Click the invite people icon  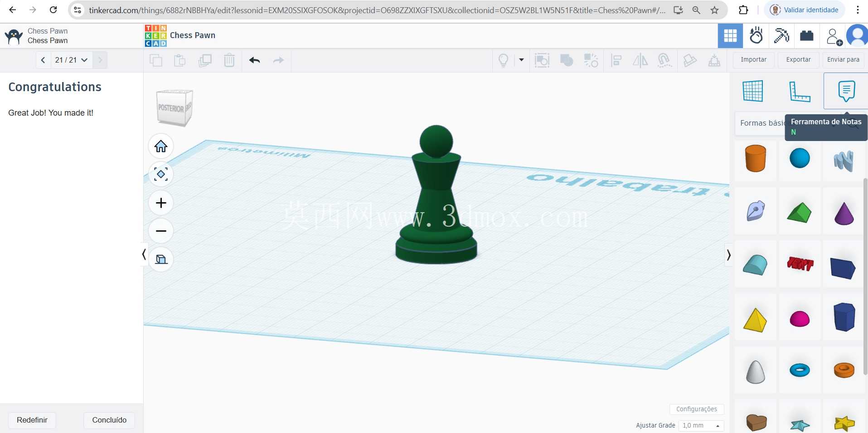[834, 37]
